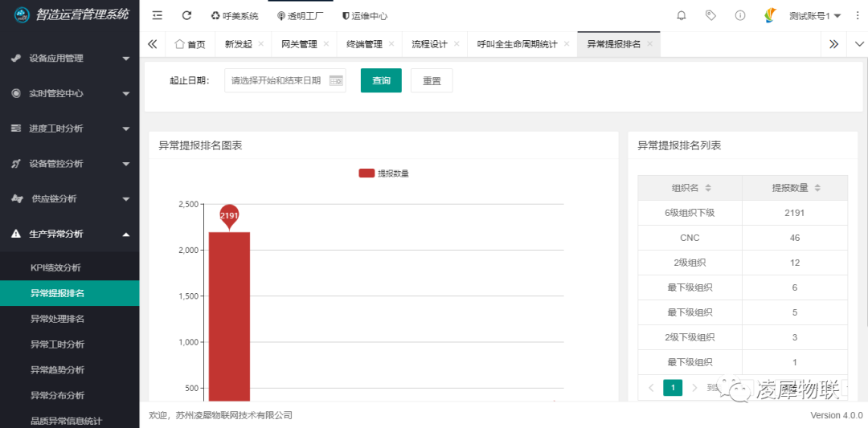This screenshot has width=868, height=428.
Task: Expand the 设备应用管理 sidebar menu
Action: pos(69,58)
